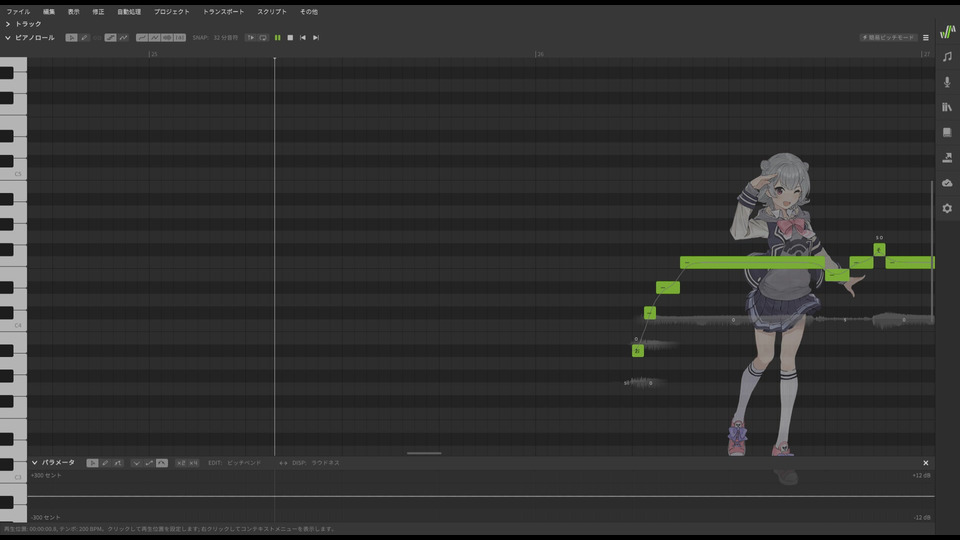Click the simple pitch mode button
This screenshot has height=540, width=960.
point(888,38)
